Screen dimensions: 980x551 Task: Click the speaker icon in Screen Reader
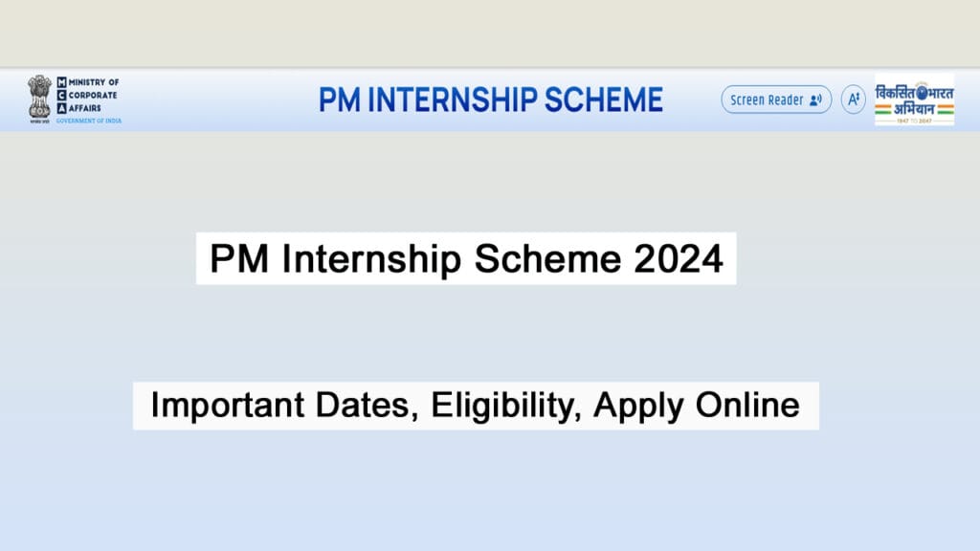tap(815, 99)
